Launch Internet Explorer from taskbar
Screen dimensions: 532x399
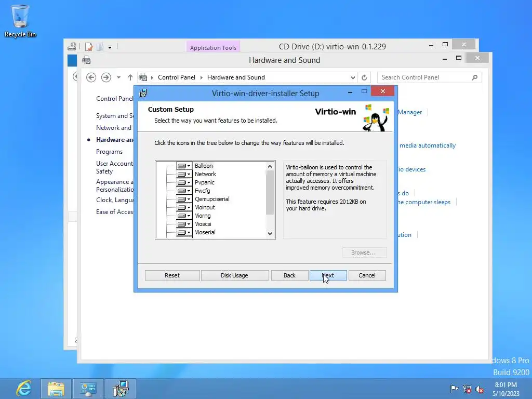[24, 389]
